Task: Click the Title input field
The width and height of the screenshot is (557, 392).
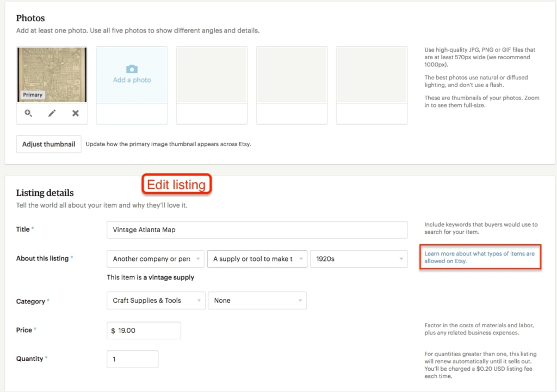Action: click(257, 229)
